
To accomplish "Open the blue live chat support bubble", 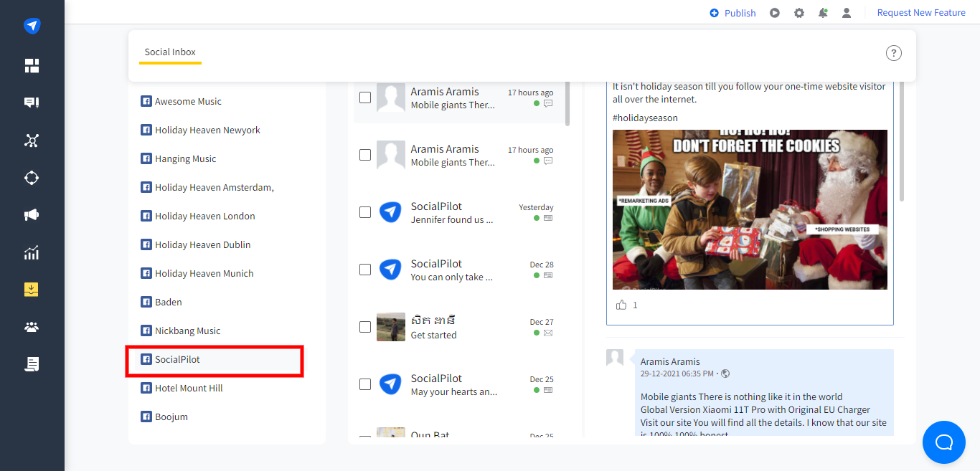I will pyautogui.click(x=944, y=442).
